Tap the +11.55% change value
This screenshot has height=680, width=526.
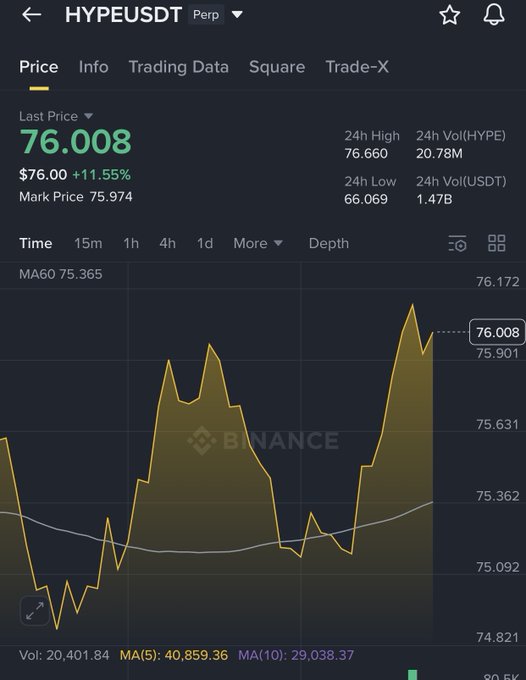[101, 175]
